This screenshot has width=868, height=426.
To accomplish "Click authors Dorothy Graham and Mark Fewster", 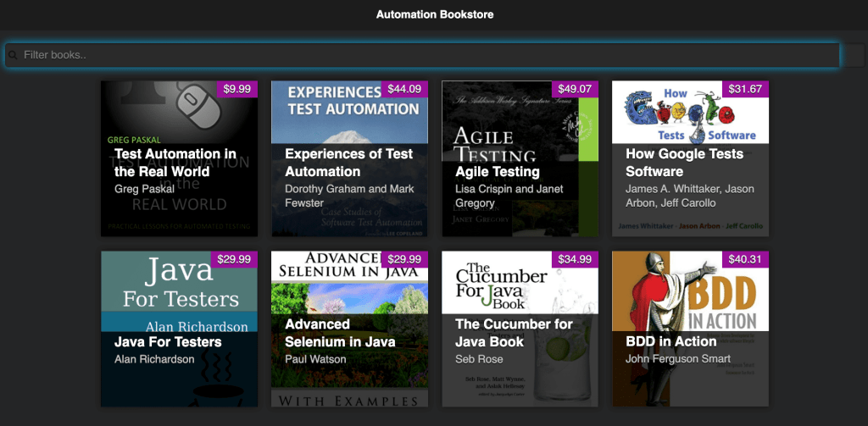I will click(x=348, y=196).
